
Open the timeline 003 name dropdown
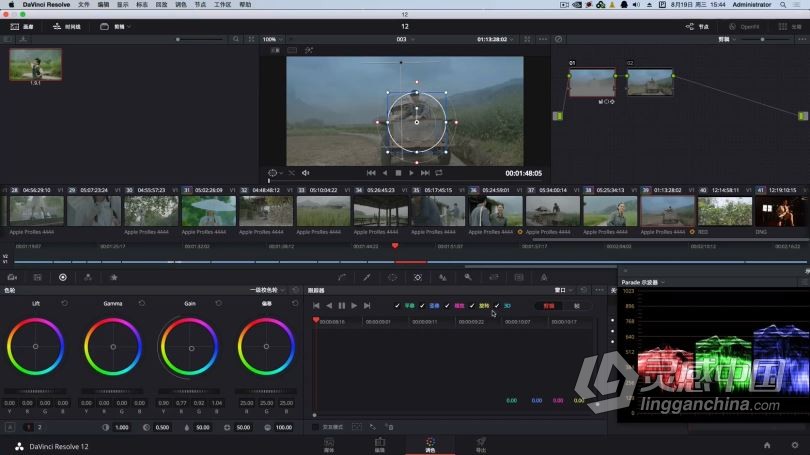[405, 39]
